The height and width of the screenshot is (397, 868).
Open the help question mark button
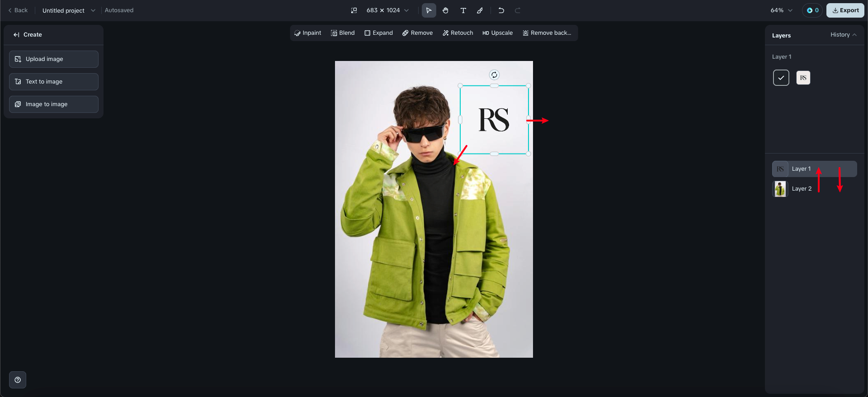coord(18,380)
